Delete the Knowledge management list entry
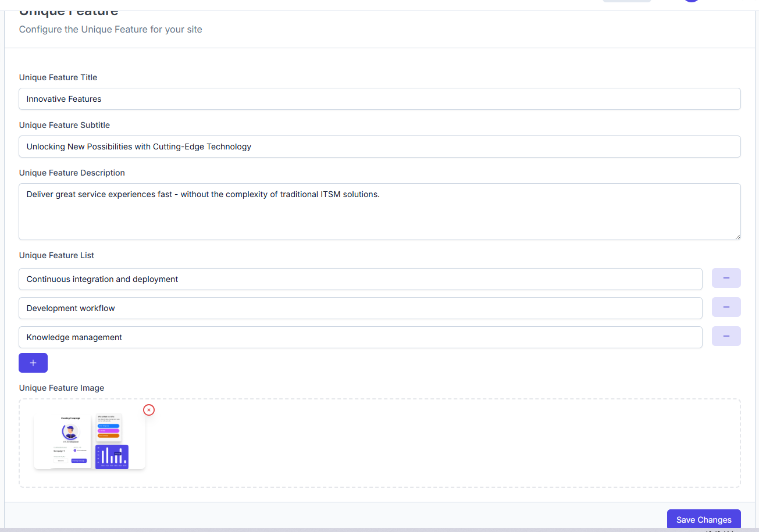This screenshot has height=532, width=759. tap(726, 336)
